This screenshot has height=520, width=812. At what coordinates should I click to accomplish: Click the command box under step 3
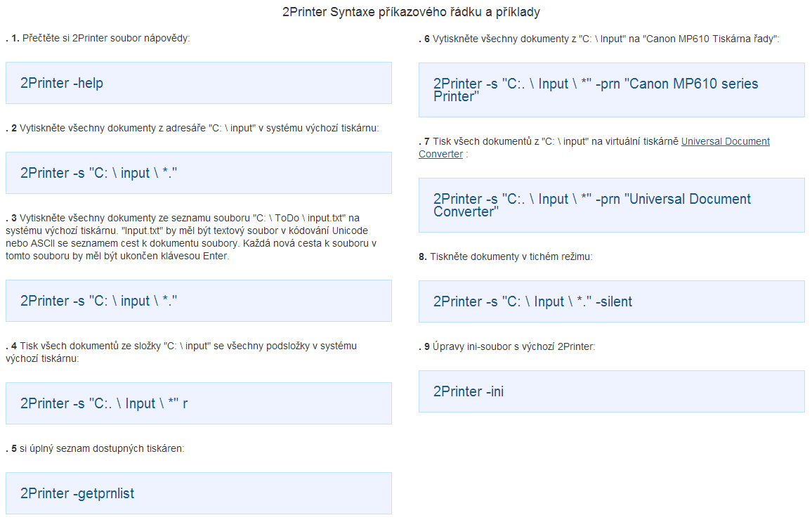coord(198,301)
